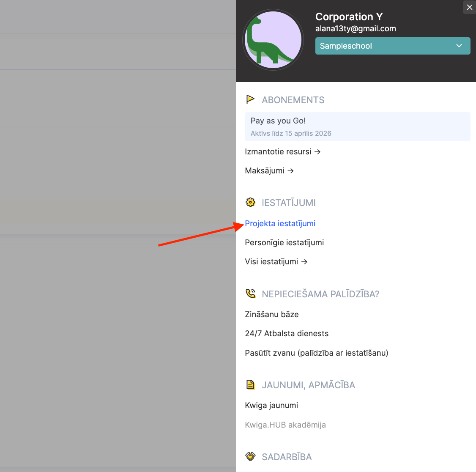Click the Iestatījumi gear icon

point(250,202)
